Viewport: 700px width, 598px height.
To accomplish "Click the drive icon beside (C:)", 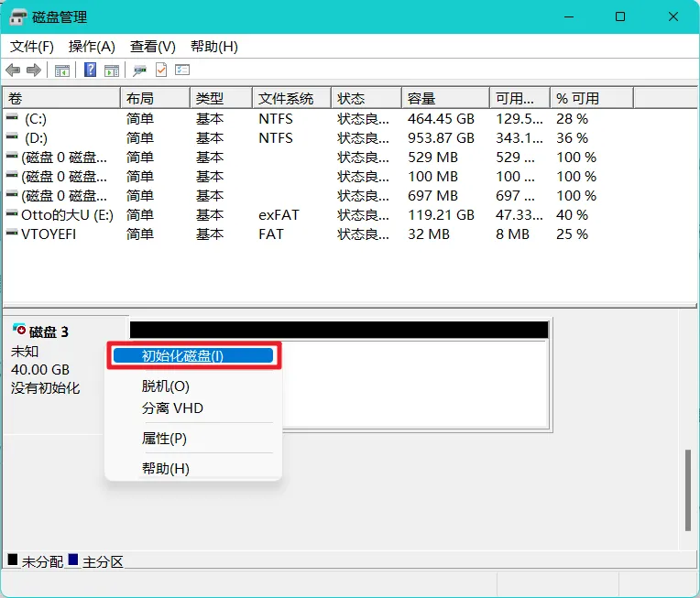I will [12, 117].
